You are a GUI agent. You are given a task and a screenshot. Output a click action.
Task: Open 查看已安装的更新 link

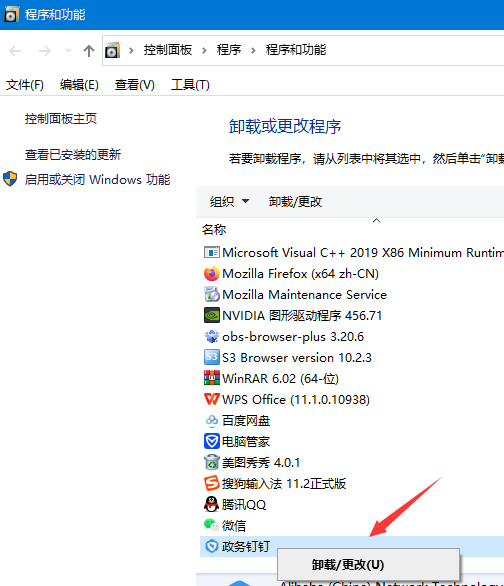click(73, 154)
